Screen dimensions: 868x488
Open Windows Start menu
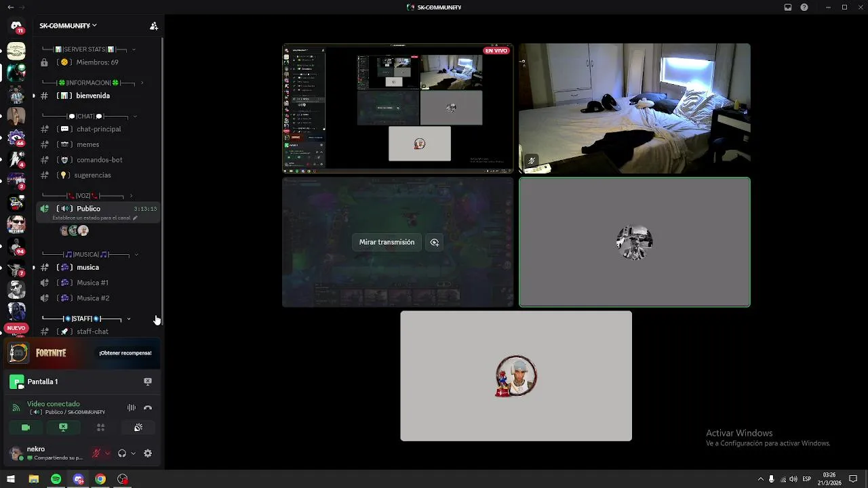[x=11, y=479]
